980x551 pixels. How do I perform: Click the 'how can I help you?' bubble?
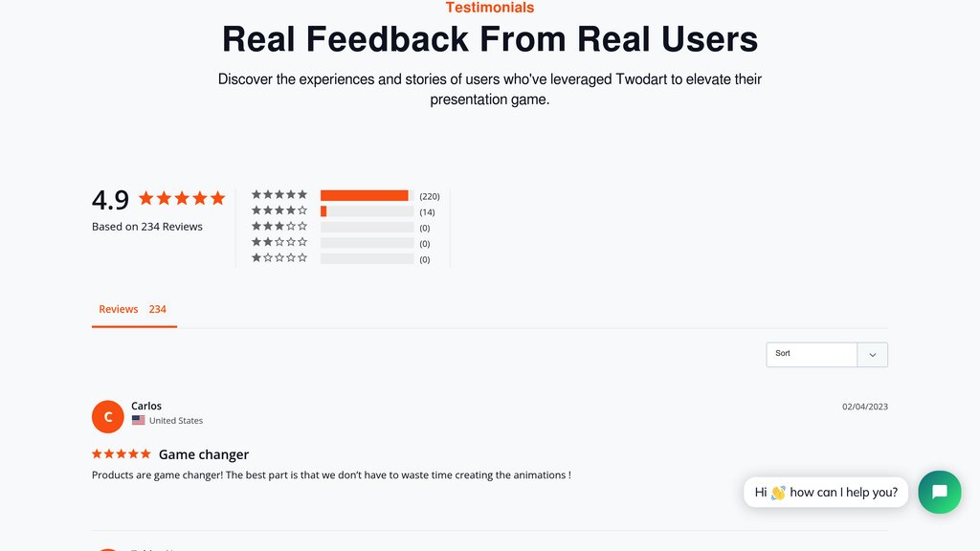click(826, 493)
